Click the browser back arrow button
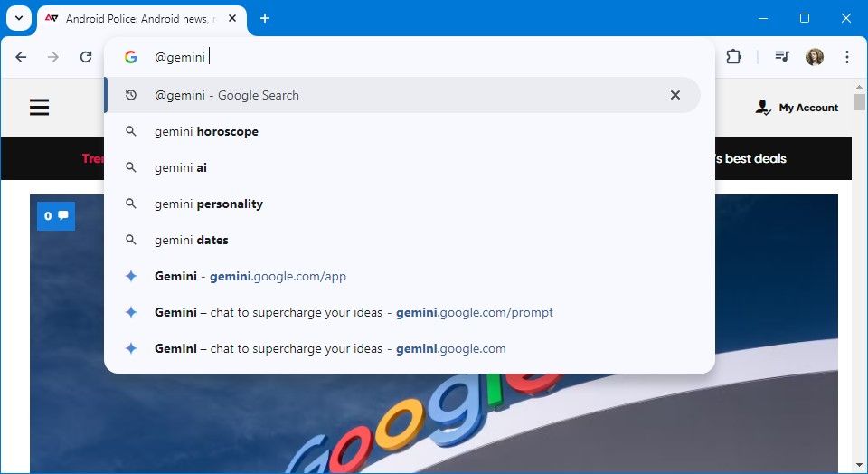Image resolution: width=868 pixels, height=474 pixels. coord(21,57)
